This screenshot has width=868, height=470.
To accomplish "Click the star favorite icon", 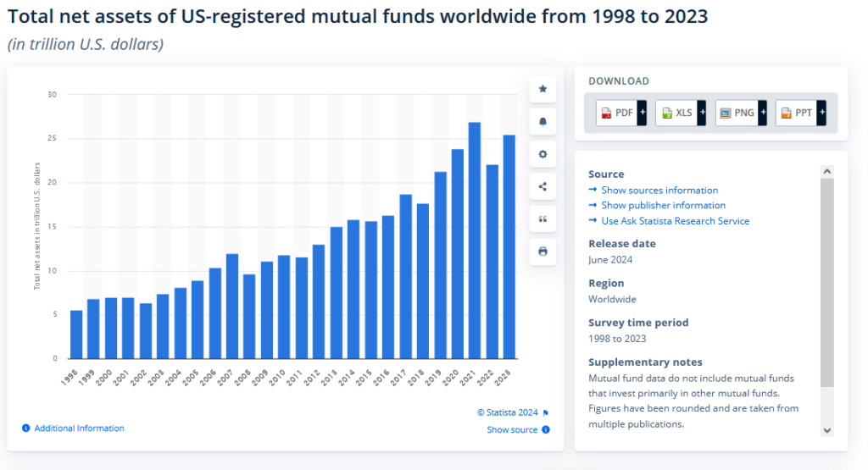I will click(542, 89).
